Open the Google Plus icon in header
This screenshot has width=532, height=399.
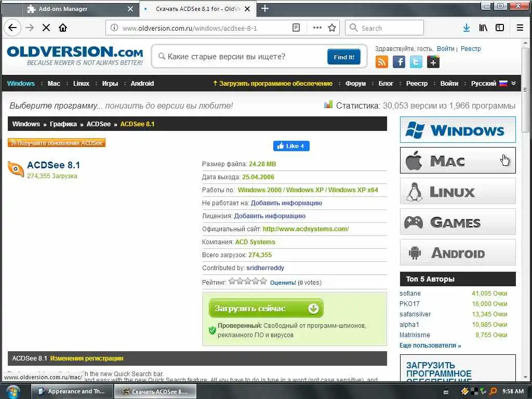point(433,62)
